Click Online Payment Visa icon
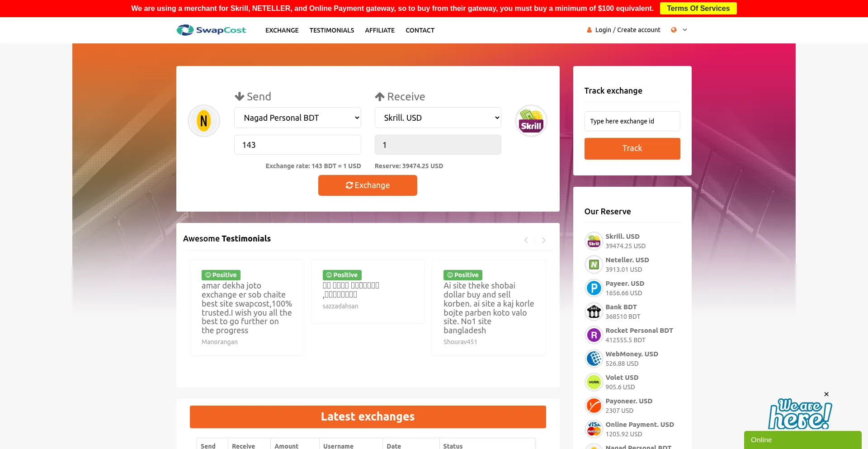This screenshot has height=449, width=868. tap(594, 429)
